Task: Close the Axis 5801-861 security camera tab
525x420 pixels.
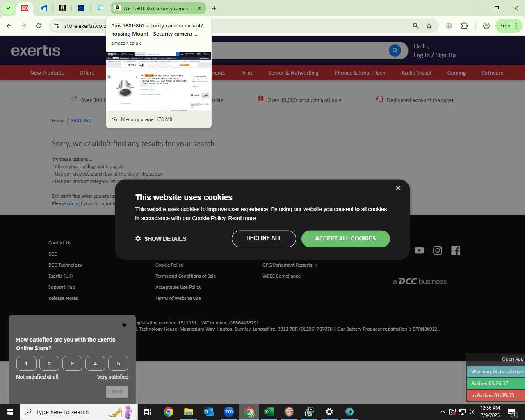Action: tap(199, 8)
